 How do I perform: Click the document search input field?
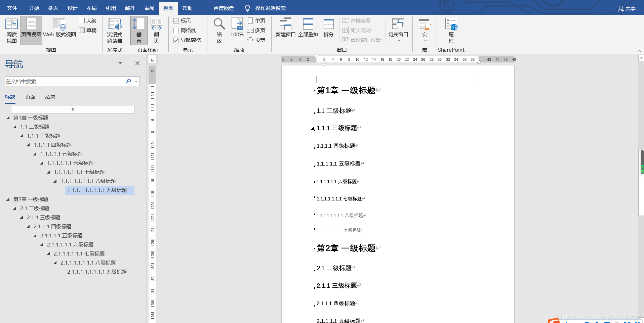coord(64,81)
